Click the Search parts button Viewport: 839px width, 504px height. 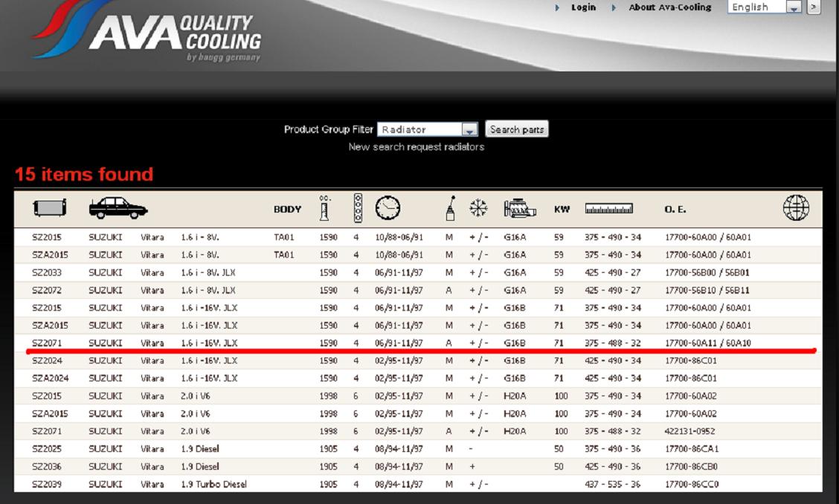coord(517,129)
